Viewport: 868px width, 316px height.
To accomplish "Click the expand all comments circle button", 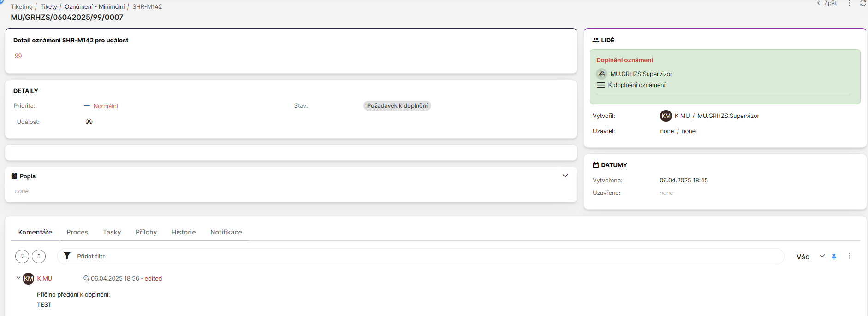I will click(22, 256).
